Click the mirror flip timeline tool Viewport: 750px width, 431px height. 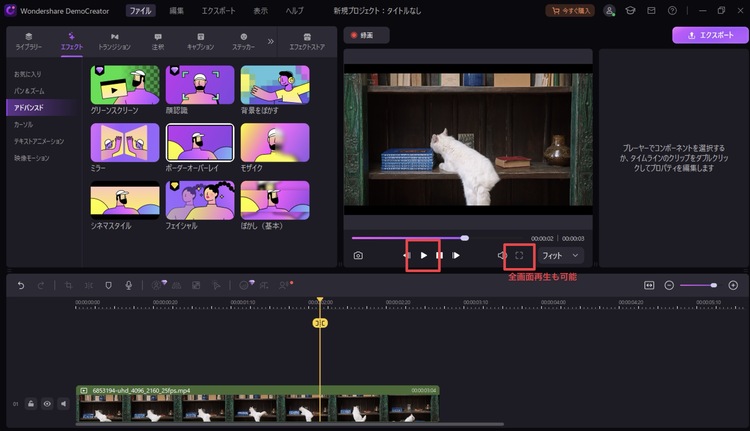(176, 286)
